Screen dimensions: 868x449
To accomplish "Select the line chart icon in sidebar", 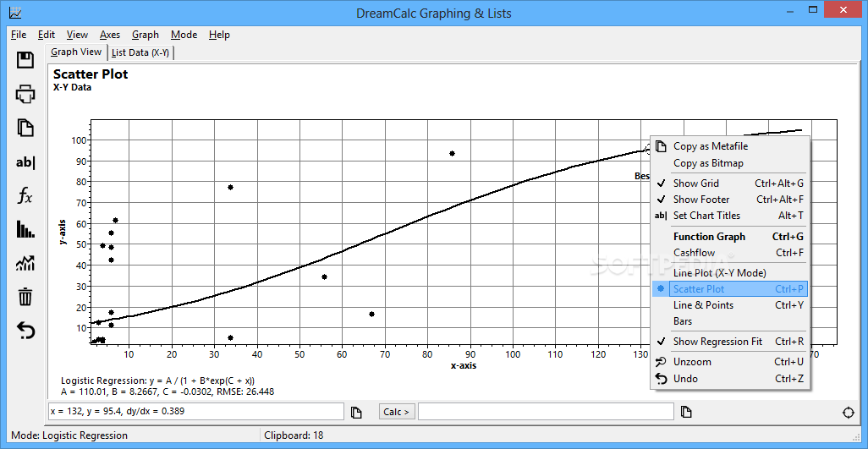I will tap(25, 263).
